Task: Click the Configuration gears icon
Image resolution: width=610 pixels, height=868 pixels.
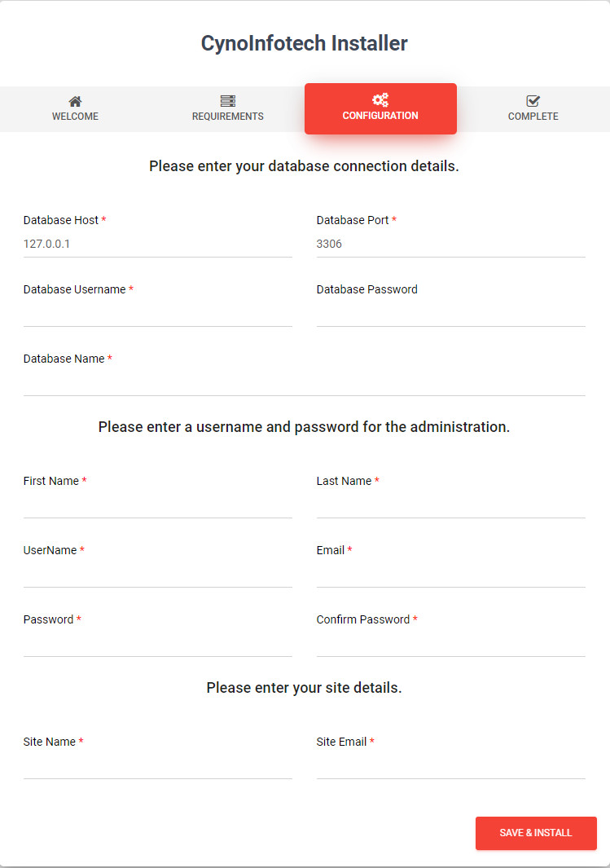Action: click(380, 100)
